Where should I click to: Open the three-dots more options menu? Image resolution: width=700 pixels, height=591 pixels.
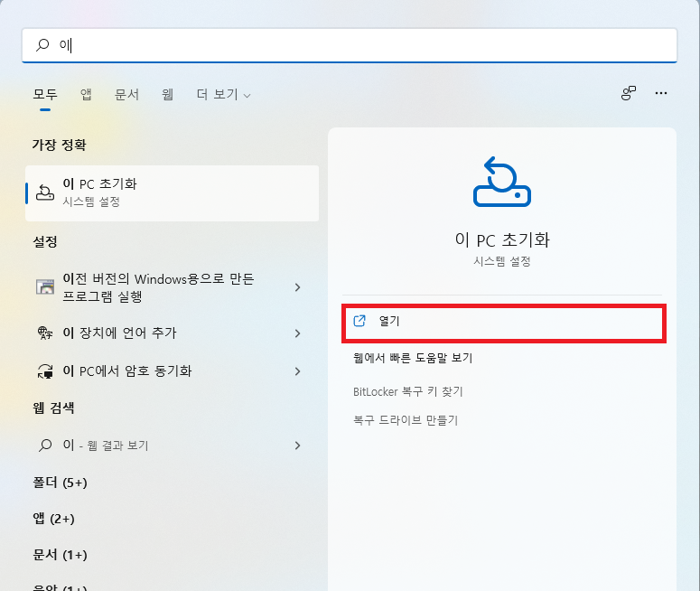pyautogui.click(x=661, y=93)
